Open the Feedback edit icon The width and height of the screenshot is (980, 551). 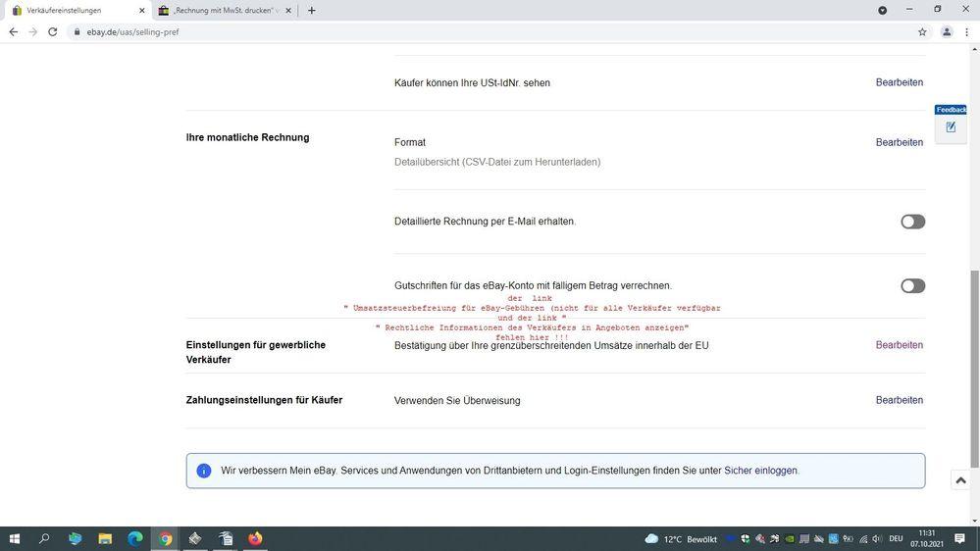pos(951,127)
